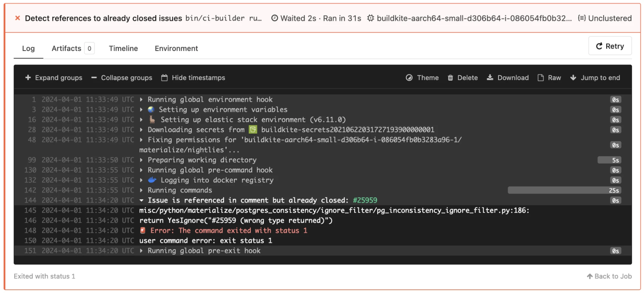Expand Fixing permissions group
The image size is (644, 293).
(141, 140)
